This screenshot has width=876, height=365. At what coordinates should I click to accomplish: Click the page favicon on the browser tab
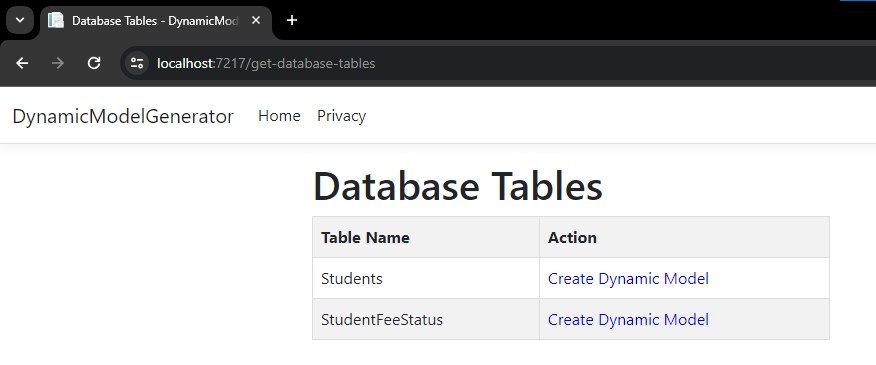[56, 21]
